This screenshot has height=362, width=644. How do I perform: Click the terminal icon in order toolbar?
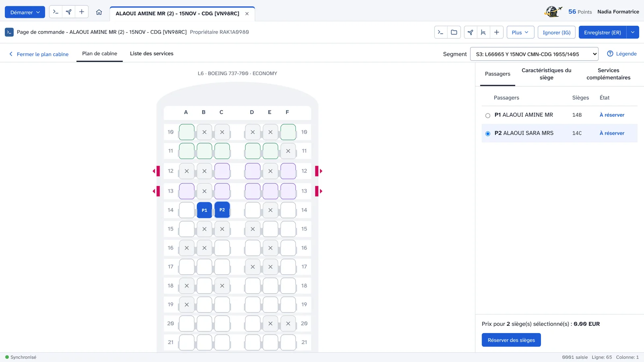click(x=441, y=32)
